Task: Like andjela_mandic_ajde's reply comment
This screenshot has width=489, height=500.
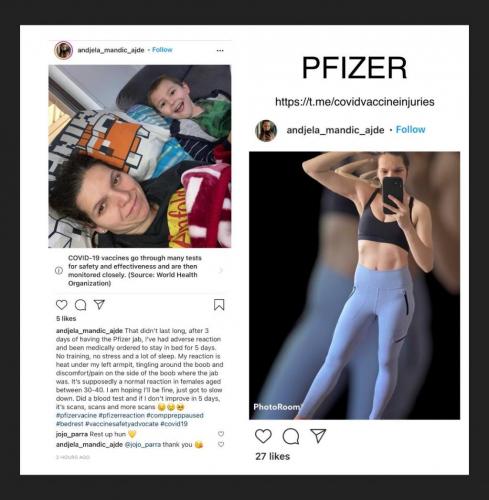Action: tap(221, 444)
